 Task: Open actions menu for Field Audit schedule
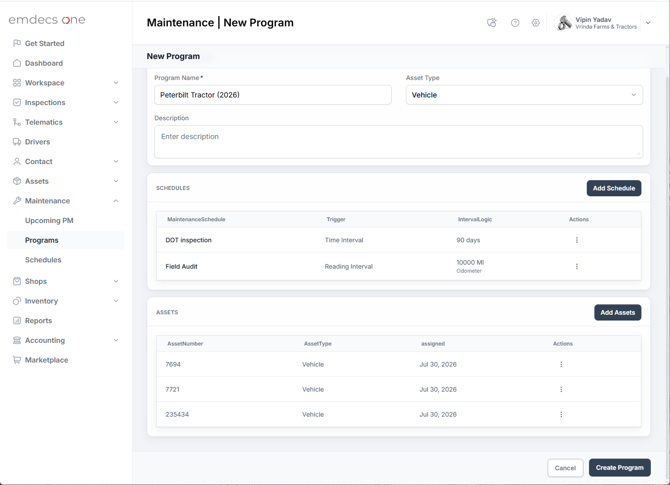pyautogui.click(x=576, y=267)
